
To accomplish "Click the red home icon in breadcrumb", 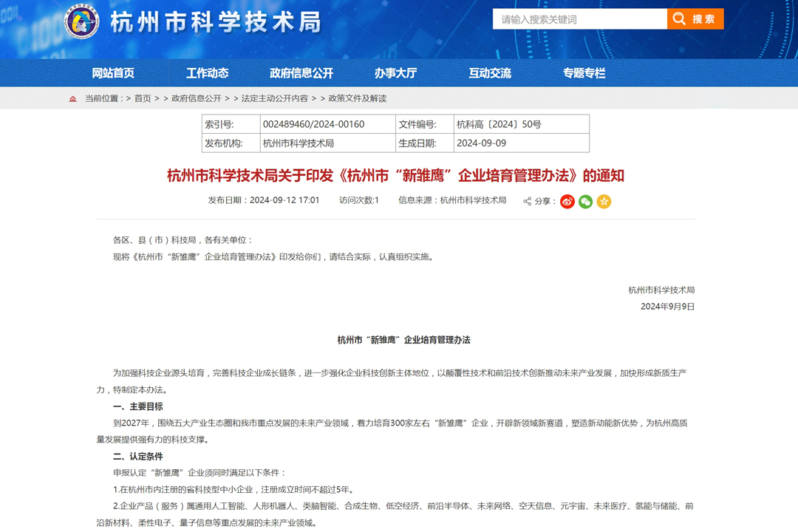I will (x=72, y=98).
